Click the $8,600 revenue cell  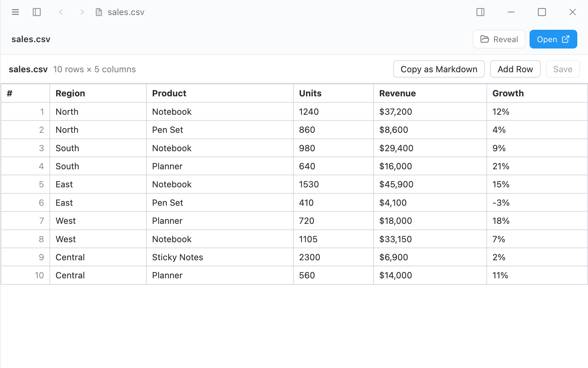(x=430, y=130)
